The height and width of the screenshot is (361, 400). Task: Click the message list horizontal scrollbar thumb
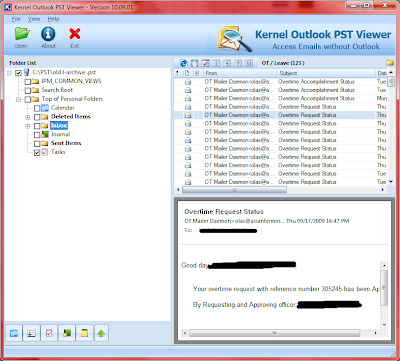(x=234, y=190)
